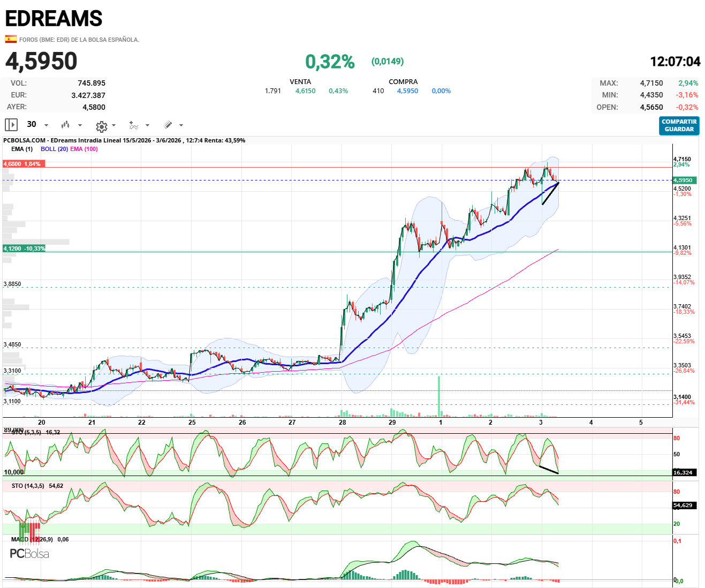This screenshot has width=705, height=588.
Task: Click the EUR value 3.427.387
Action: pyautogui.click(x=88, y=95)
